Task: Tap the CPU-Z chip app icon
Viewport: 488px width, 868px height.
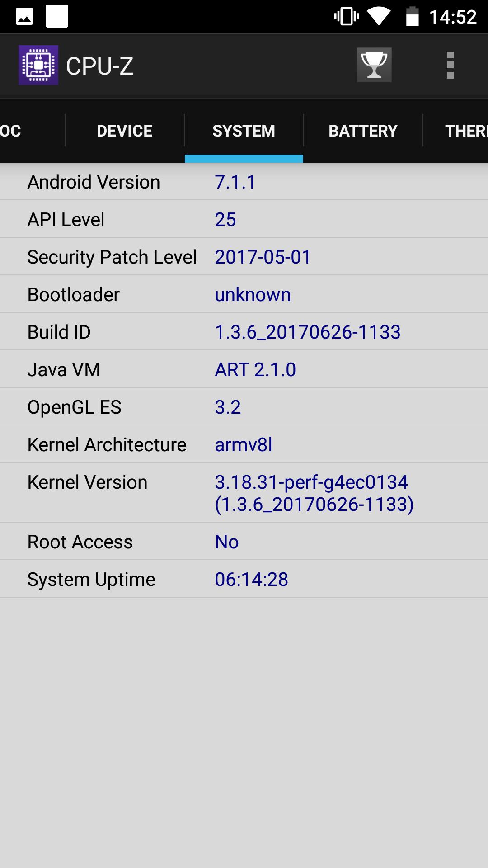Action: 38,65
